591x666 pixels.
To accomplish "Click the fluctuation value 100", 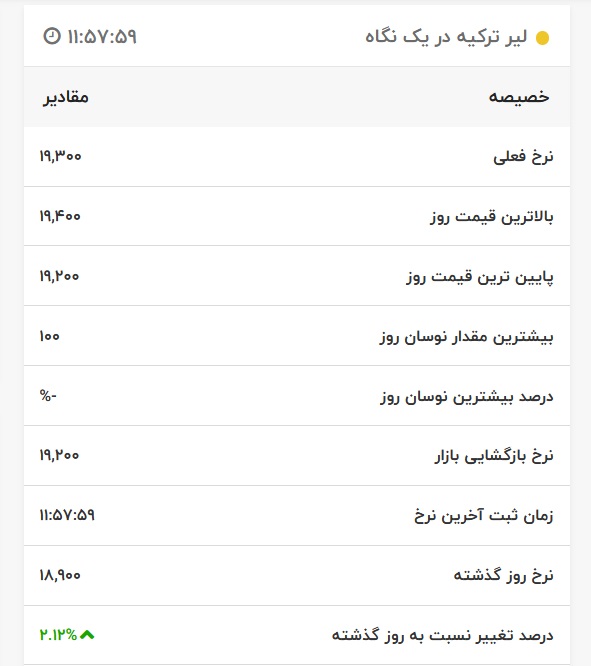I will 49,336.
